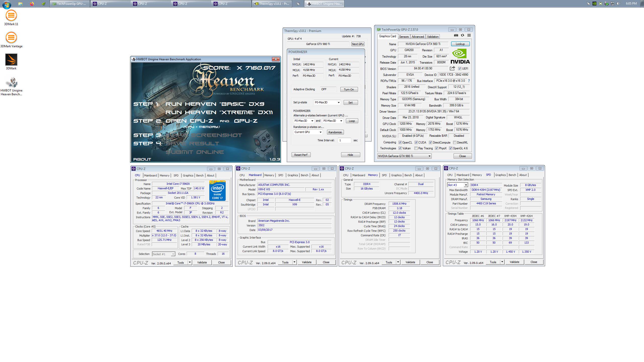Click the taskbar clock showing 6:05 PM

tap(631, 4)
